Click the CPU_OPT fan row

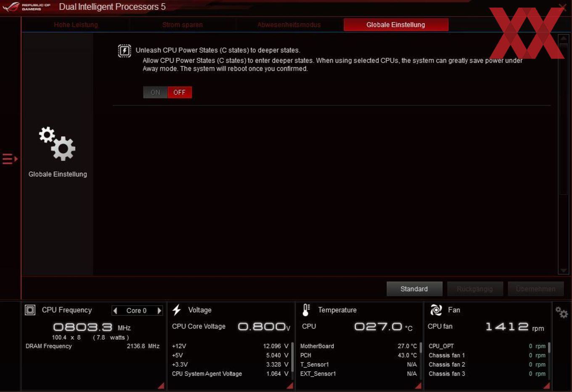(x=487, y=346)
